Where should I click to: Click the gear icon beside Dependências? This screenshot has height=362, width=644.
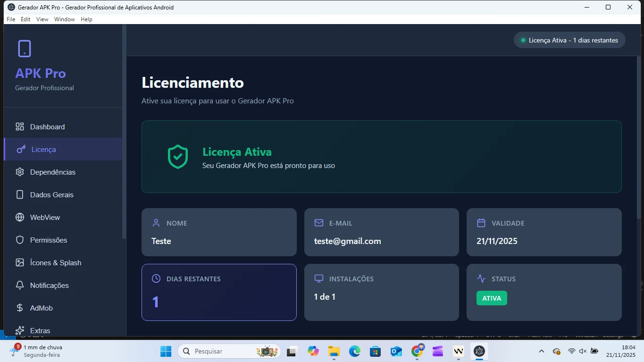pos(20,172)
